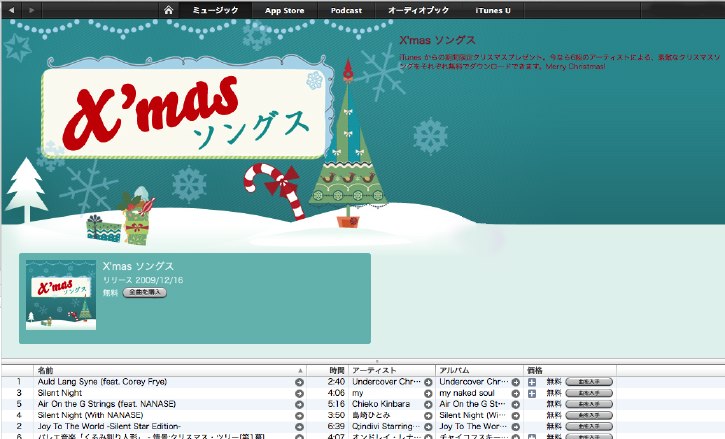The width and height of the screenshot is (725, 439).
Task: Click the arrow beside artist Qindivi Starring…
Action: (x=428, y=427)
